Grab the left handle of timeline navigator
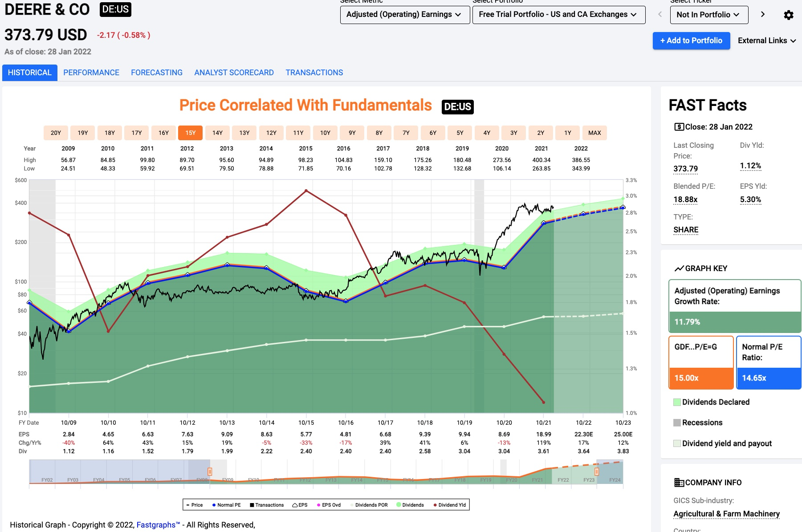 click(210, 471)
